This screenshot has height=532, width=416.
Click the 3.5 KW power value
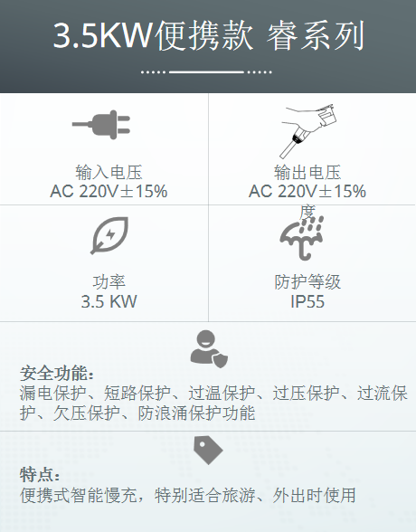point(109,301)
